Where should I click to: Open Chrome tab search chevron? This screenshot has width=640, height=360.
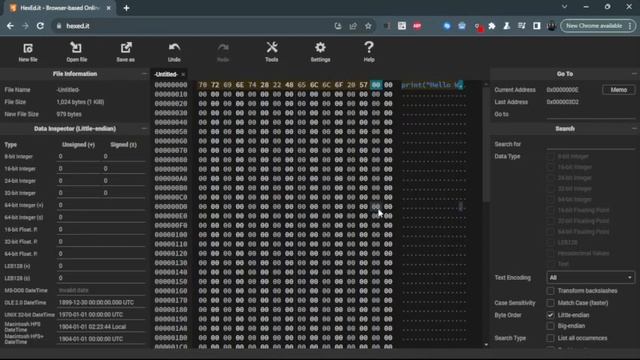564,7
